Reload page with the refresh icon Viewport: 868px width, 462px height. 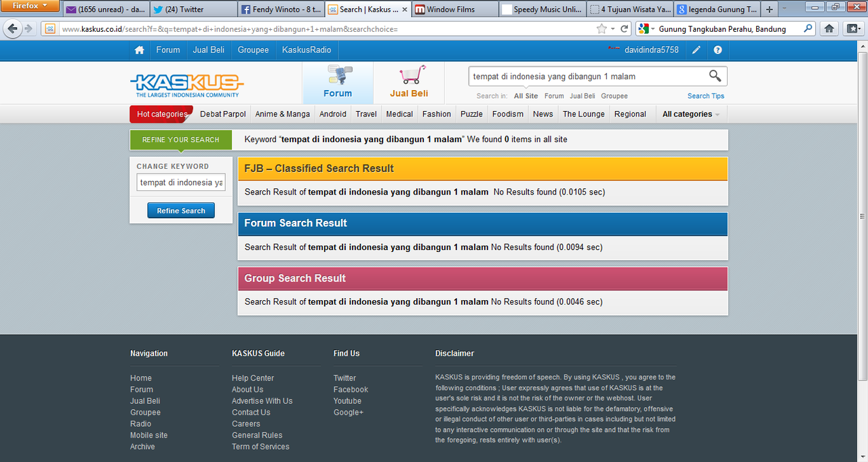click(625, 29)
